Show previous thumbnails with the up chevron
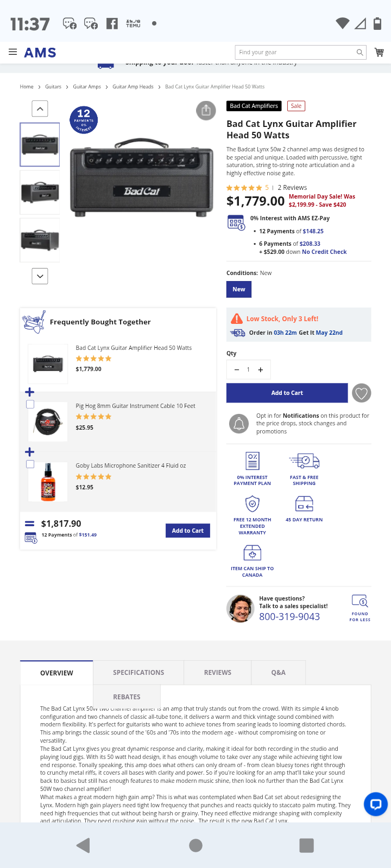Viewport: 391px width, 868px height. tap(40, 108)
